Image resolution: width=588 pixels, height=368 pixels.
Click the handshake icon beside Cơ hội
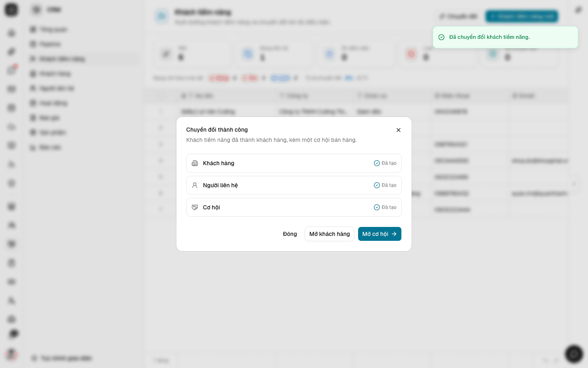[195, 207]
